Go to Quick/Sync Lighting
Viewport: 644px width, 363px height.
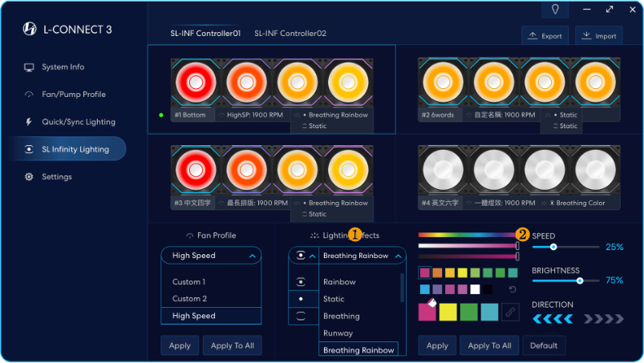pyautogui.click(x=78, y=122)
